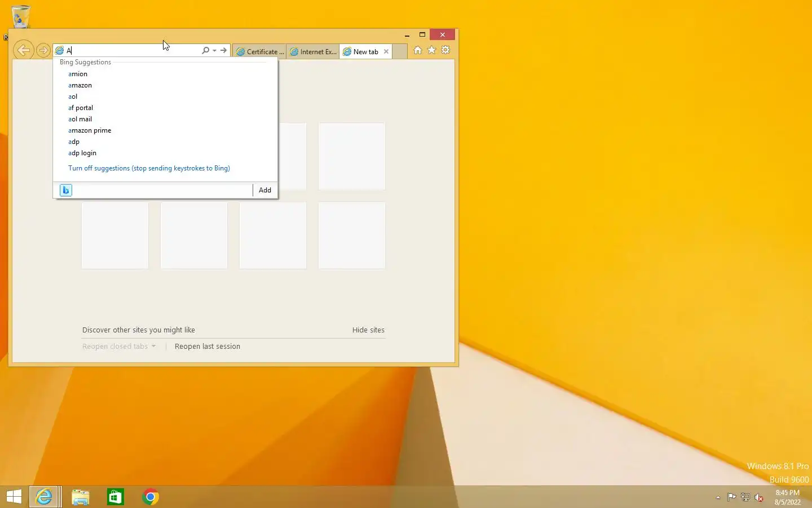Open the Home page icon

coord(418,50)
